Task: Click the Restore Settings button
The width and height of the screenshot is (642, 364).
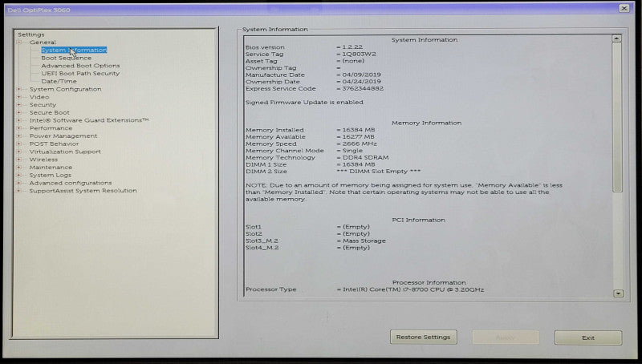Action: (x=424, y=337)
